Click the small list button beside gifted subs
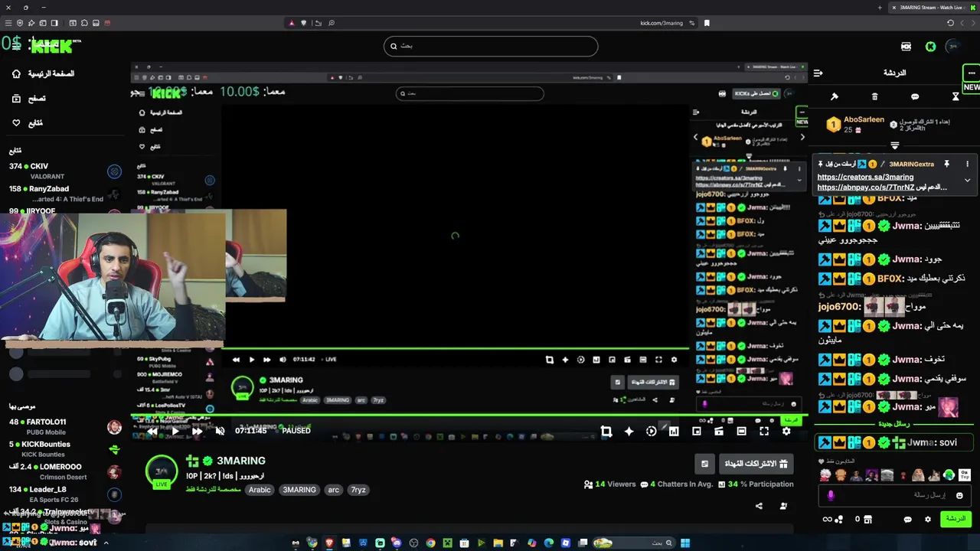 (x=705, y=464)
